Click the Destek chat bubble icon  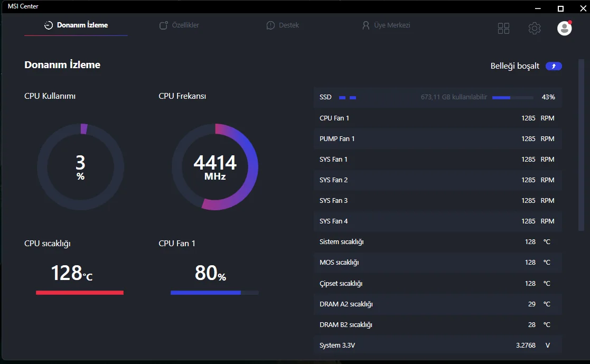(x=270, y=25)
